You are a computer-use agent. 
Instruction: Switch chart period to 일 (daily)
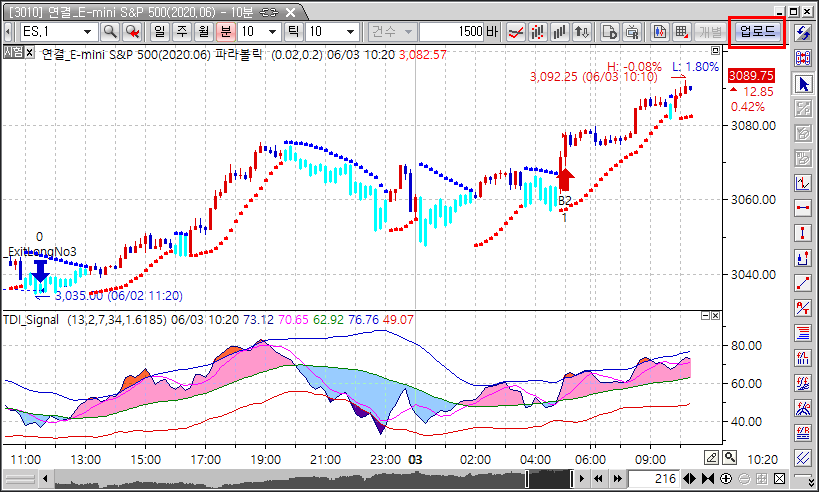(x=158, y=32)
